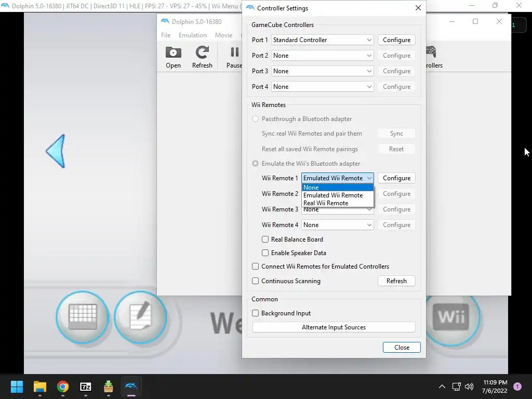Click the blue left arrow in Wii Menu

(56, 151)
